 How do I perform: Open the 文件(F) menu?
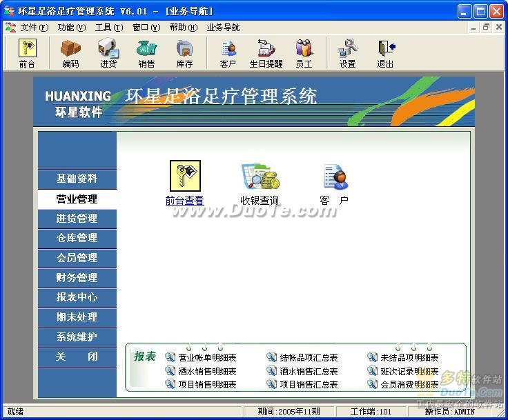(x=35, y=28)
